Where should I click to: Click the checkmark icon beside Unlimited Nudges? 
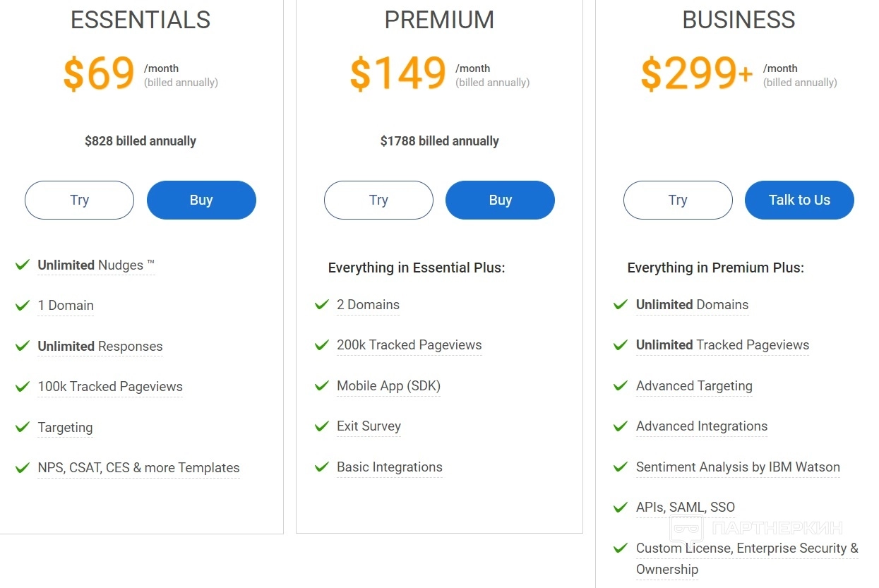click(x=23, y=265)
